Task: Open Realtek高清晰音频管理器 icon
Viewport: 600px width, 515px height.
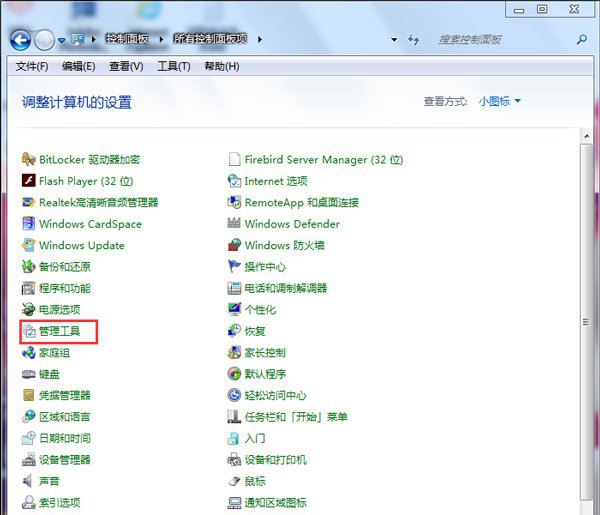Action: pyautogui.click(x=29, y=202)
